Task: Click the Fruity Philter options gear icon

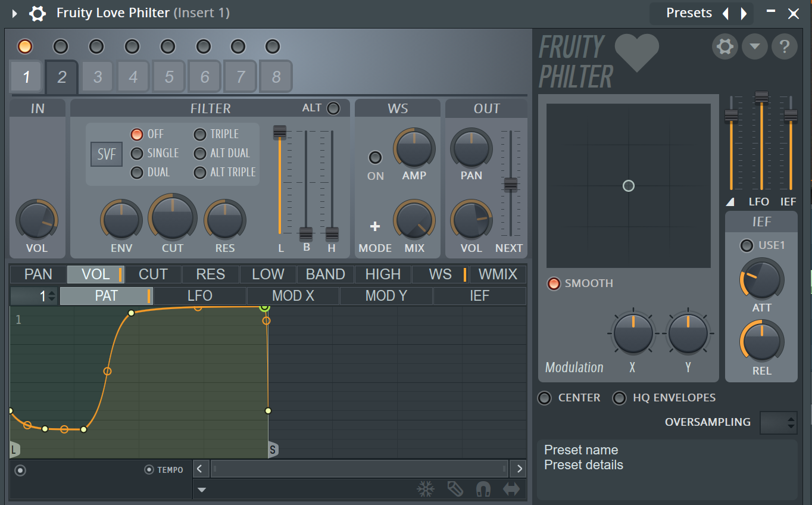Action: click(724, 46)
